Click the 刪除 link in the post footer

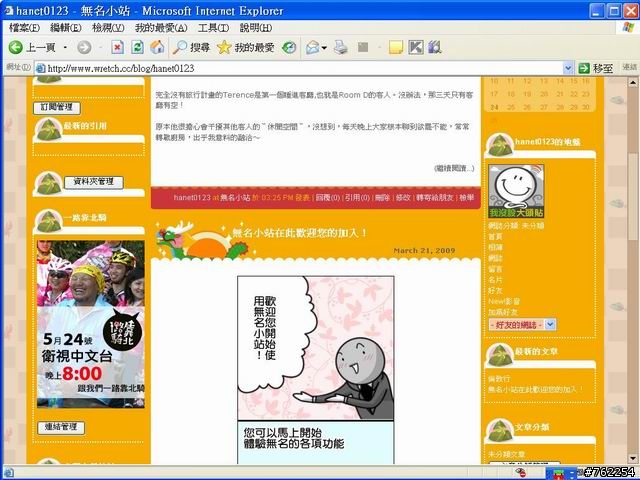tap(382, 198)
